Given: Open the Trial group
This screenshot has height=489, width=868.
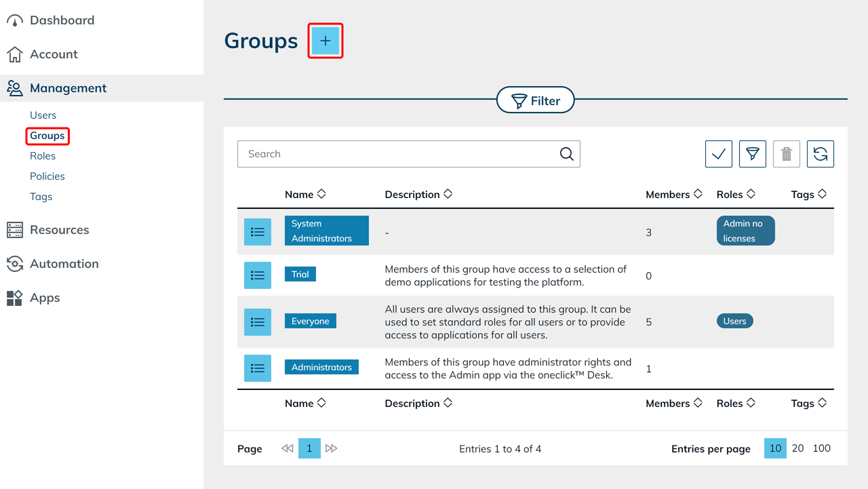Looking at the screenshot, I should (300, 274).
